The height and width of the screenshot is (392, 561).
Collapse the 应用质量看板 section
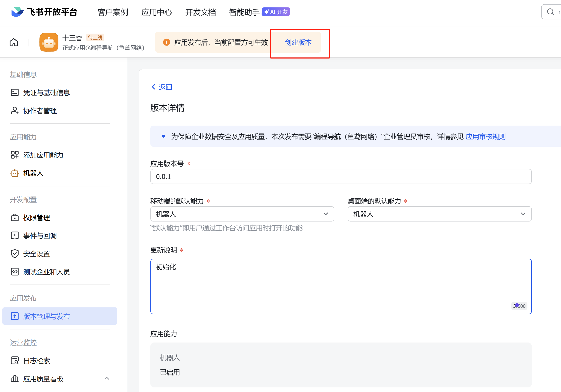[x=107, y=378]
